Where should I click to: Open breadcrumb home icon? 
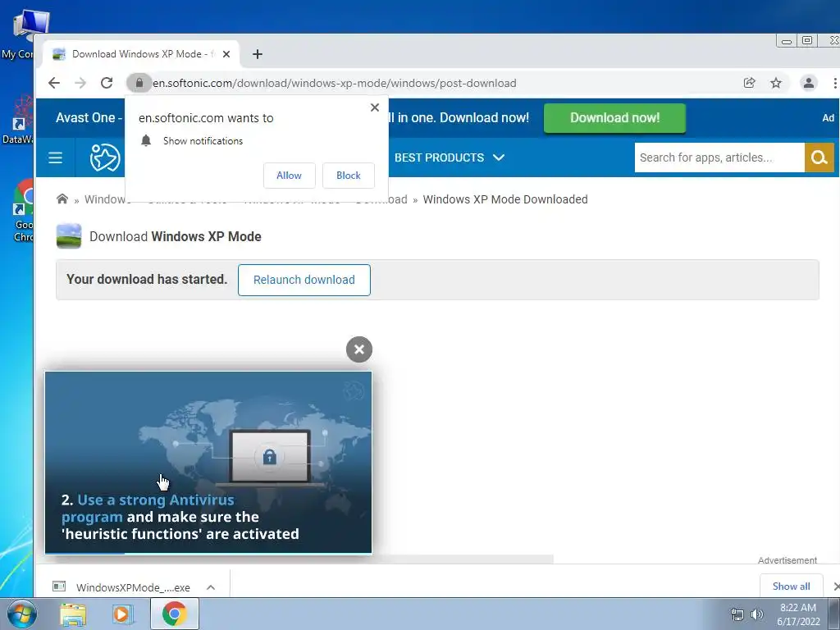point(62,199)
